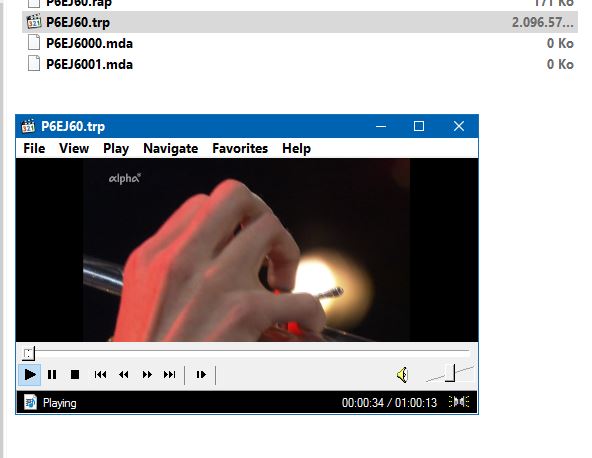Click the frame step icon
Screen dimensions: 592x458
click(201, 375)
